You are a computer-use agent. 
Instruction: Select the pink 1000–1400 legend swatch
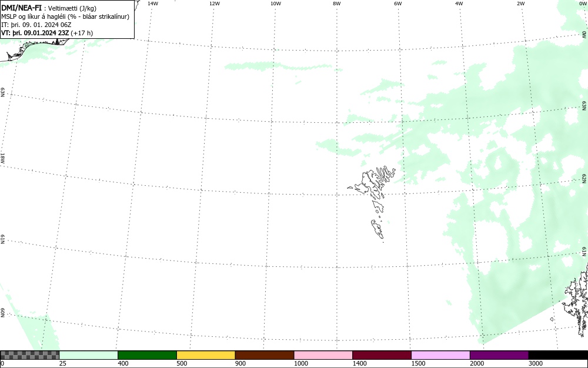[323, 355]
